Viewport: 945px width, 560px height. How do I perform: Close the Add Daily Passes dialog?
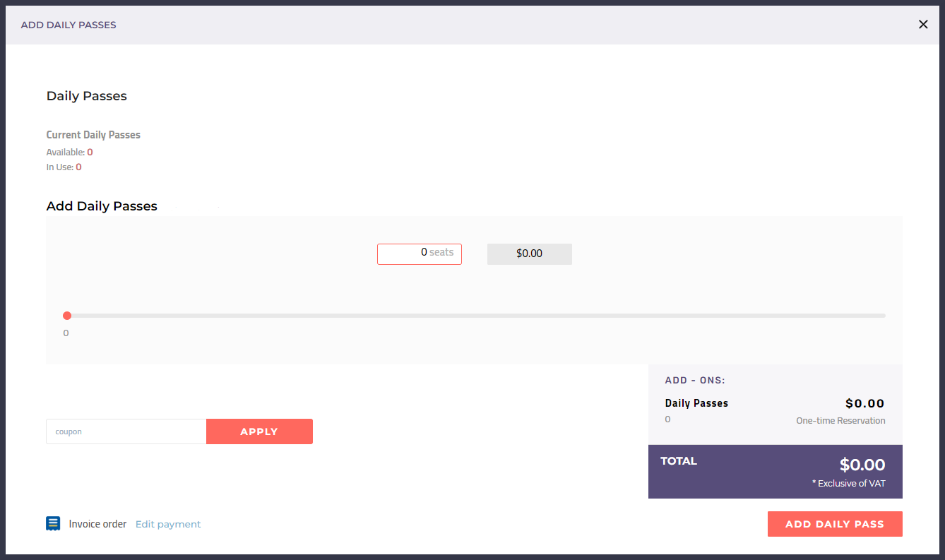pyautogui.click(x=923, y=25)
